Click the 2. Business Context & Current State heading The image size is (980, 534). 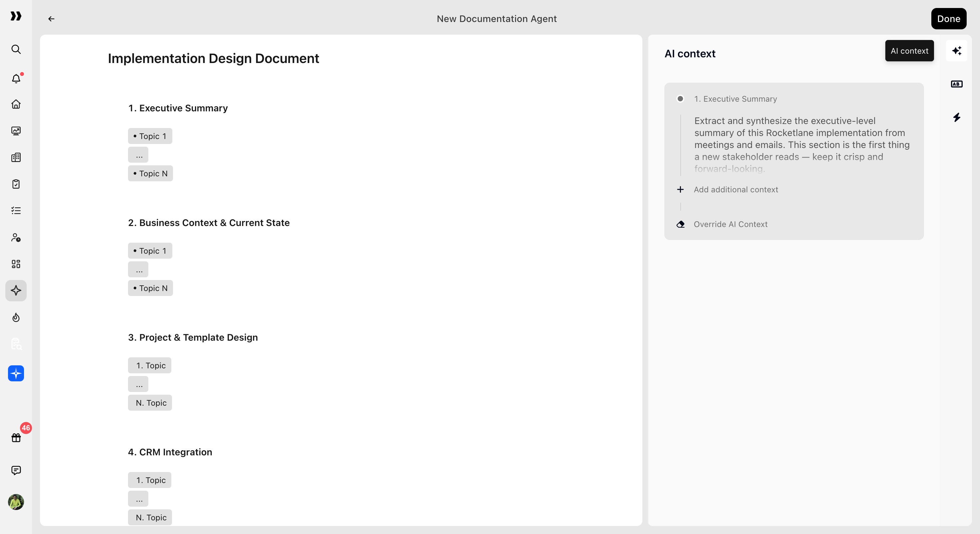[x=208, y=223]
